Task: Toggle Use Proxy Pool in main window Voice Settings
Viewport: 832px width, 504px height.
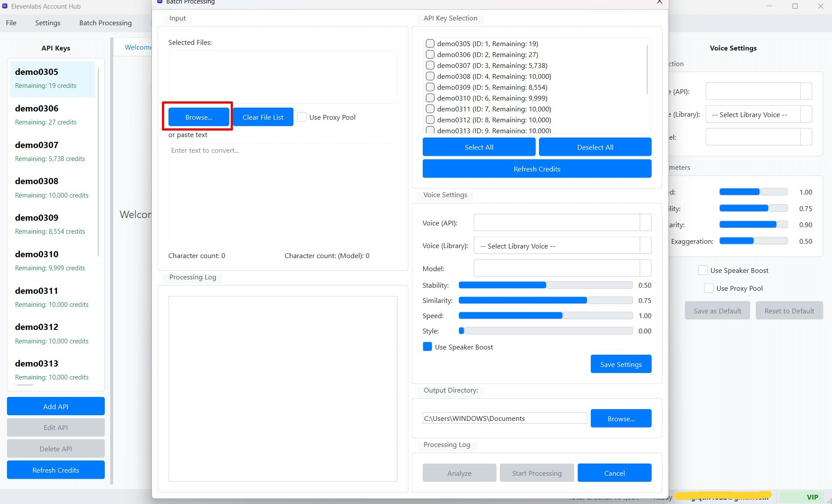Action: (x=709, y=288)
